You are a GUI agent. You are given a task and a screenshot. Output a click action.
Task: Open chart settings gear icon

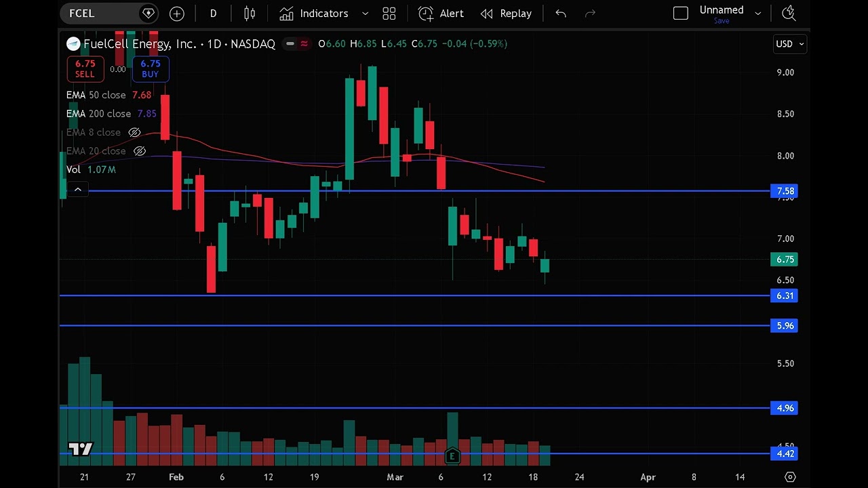(789, 477)
